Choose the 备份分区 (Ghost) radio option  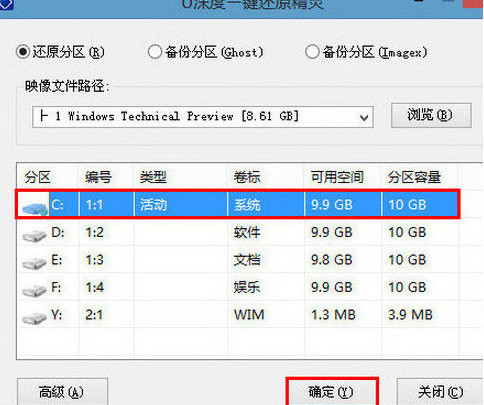[x=155, y=52]
